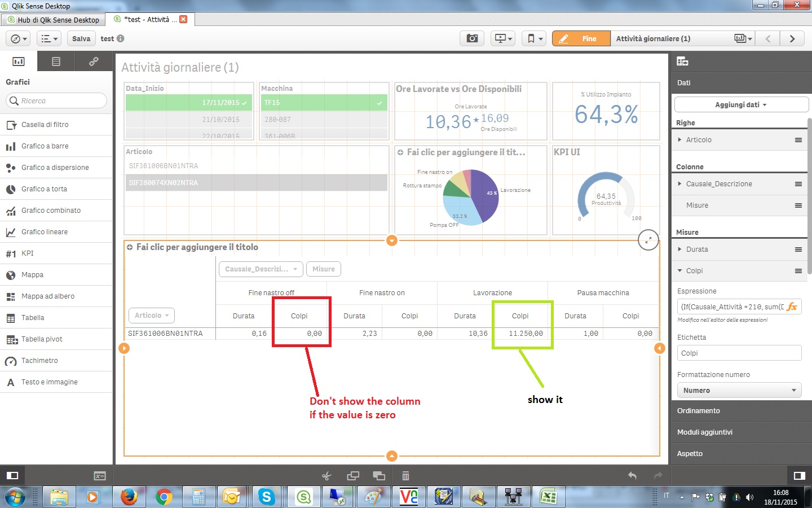Switch to the charts assets tab
Viewport: 812px width, 508px height.
click(19, 62)
